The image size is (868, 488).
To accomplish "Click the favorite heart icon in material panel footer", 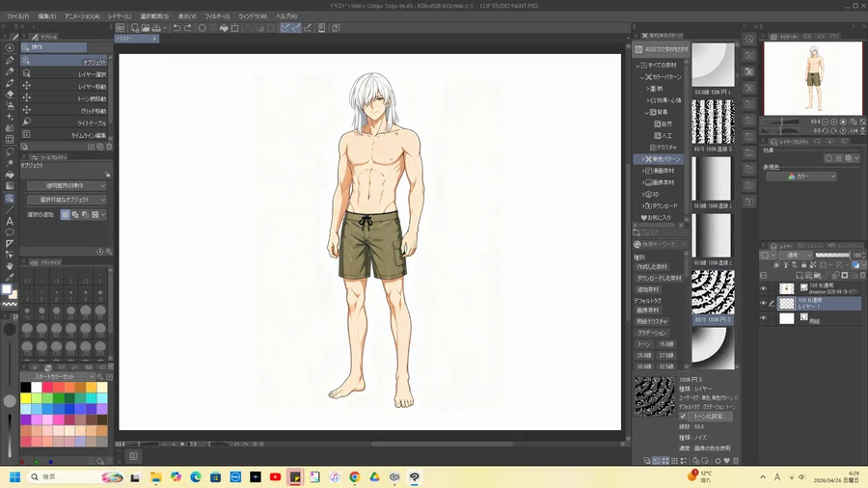I will (x=727, y=460).
